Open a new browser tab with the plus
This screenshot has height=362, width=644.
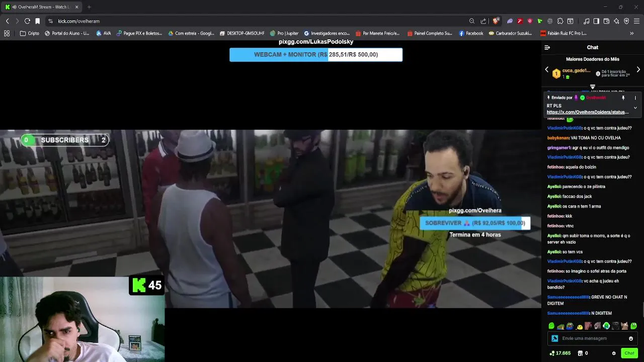coord(89,7)
